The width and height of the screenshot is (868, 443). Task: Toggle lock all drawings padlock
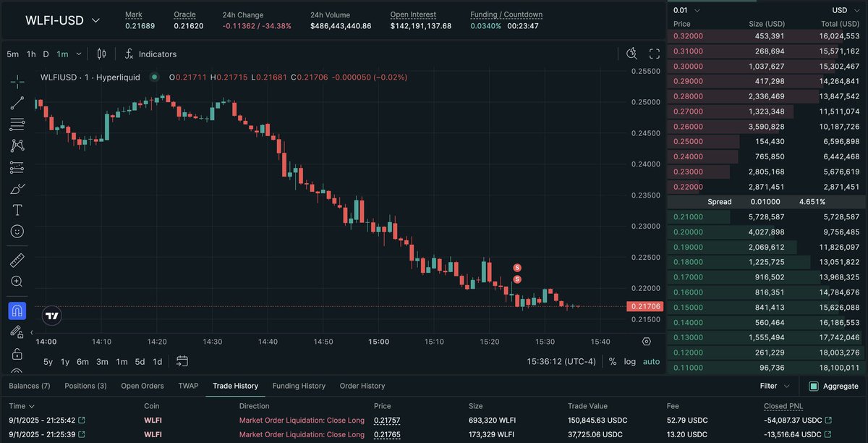pos(17,354)
